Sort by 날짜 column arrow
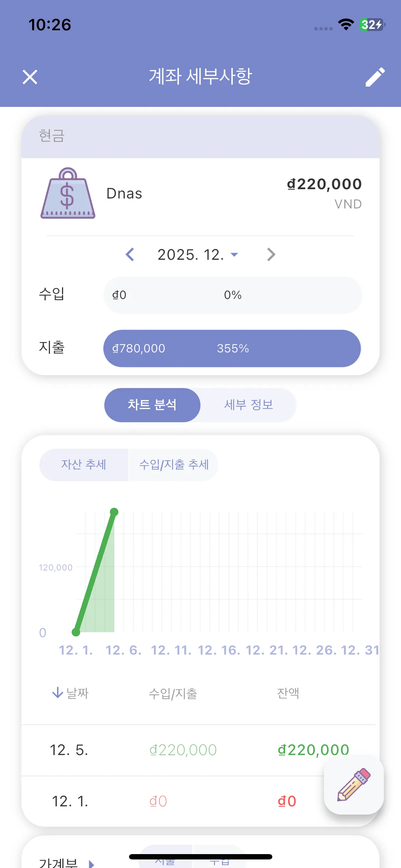The height and width of the screenshot is (868, 401). click(x=57, y=693)
